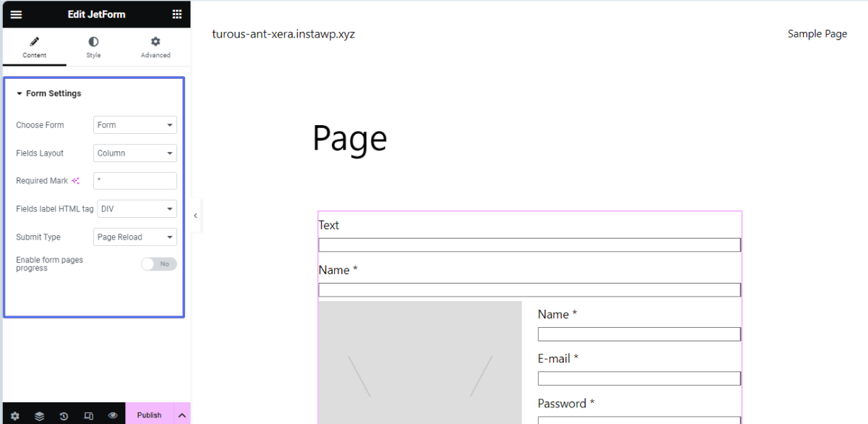Screen dimensions: 868x424
Task: Click the half-circle Style icon
Action: [x=93, y=42]
